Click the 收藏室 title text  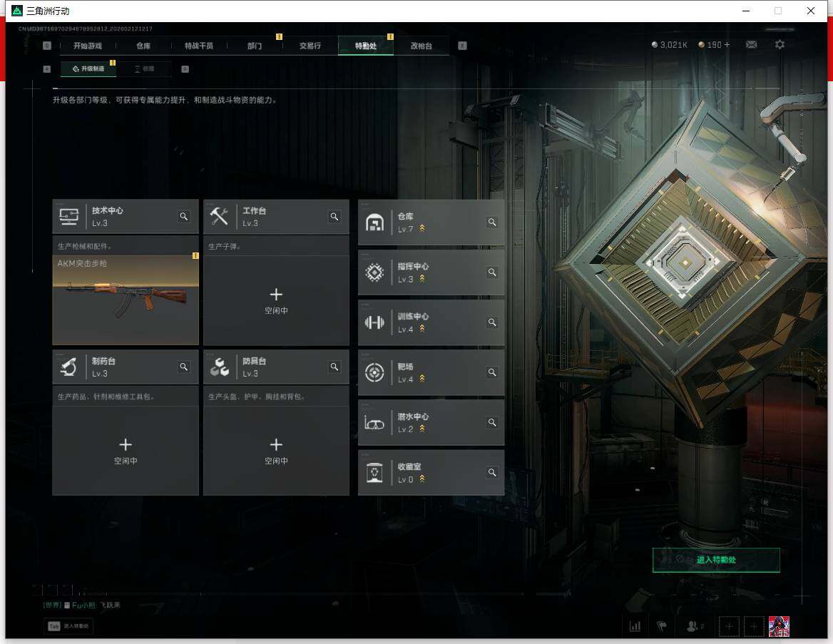409,466
